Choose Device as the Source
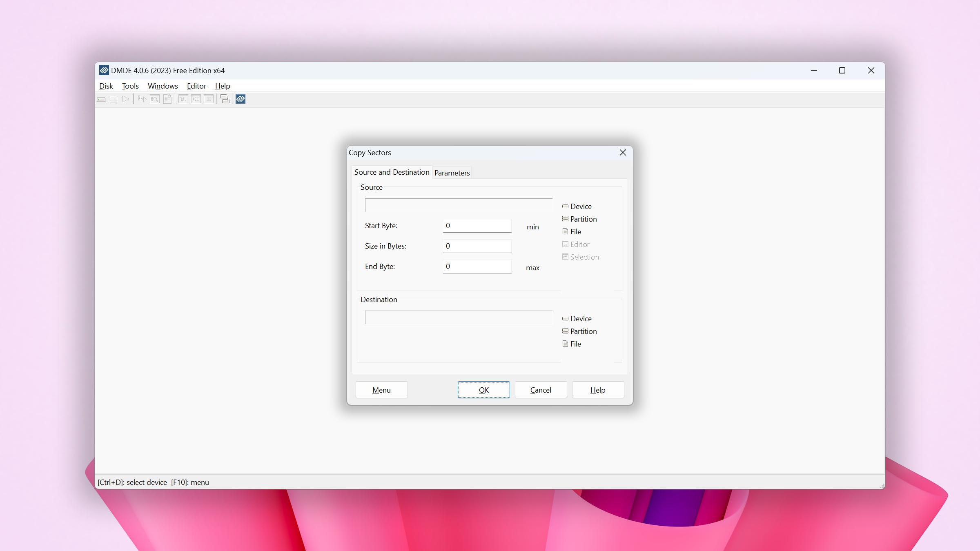This screenshot has height=551, width=980. 577,207
